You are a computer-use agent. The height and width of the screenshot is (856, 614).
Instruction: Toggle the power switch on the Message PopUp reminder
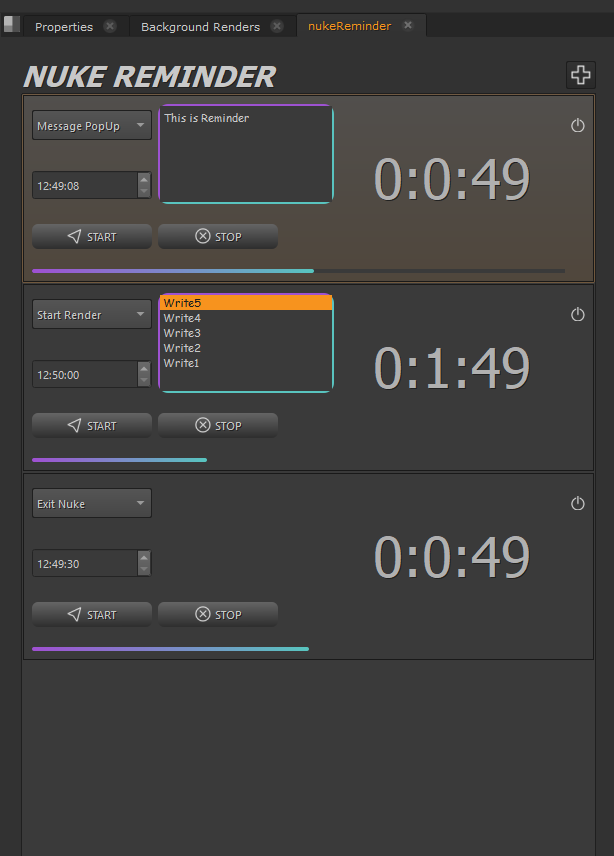577,126
